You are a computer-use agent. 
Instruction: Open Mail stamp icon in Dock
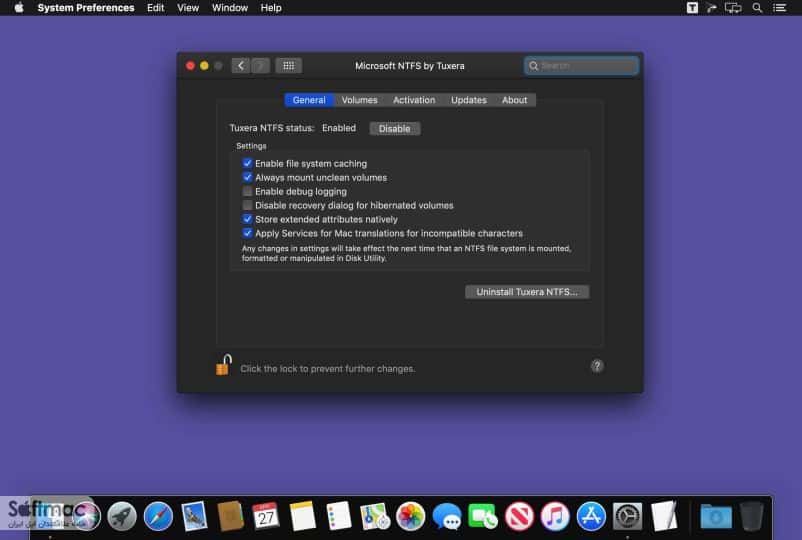[194, 516]
